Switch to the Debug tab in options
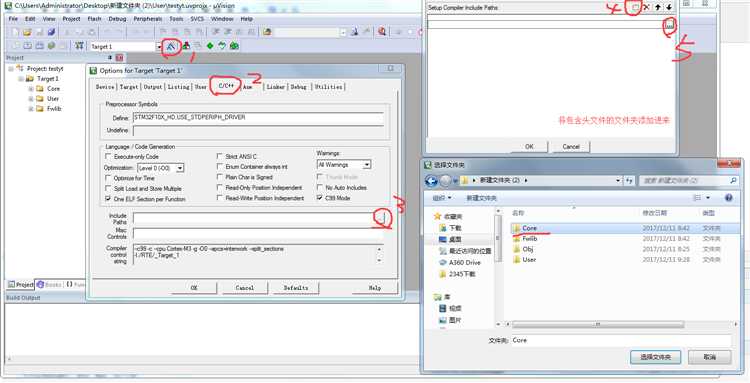 [298, 87]
